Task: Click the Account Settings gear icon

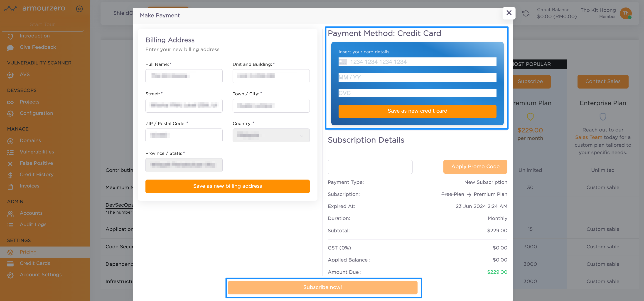Action: point(10,275)
